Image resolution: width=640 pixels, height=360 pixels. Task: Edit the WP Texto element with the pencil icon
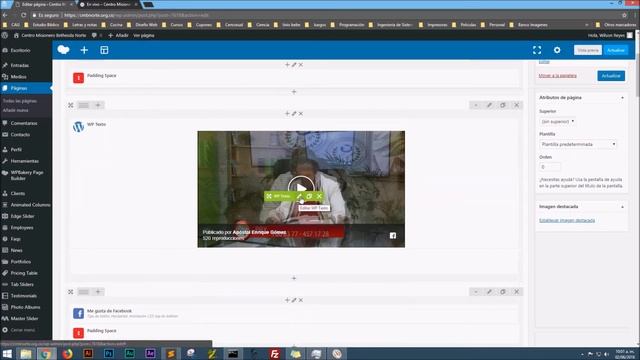(x=299, y=196)
